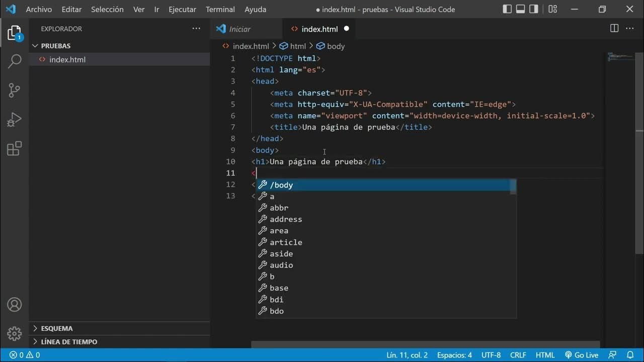Collapse the PRUEBAS folder
The height and width of the screenshot is (362, 644).
[x=35, y=45]
